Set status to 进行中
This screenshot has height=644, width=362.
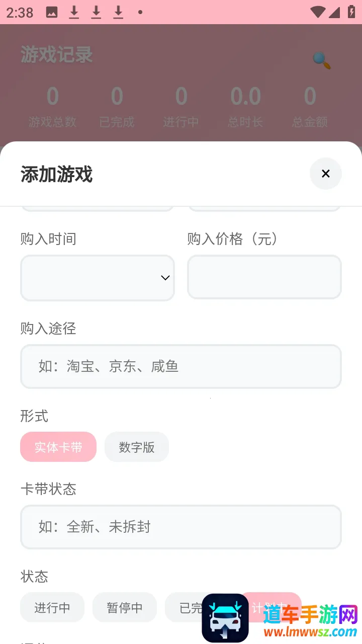point(52,607)
